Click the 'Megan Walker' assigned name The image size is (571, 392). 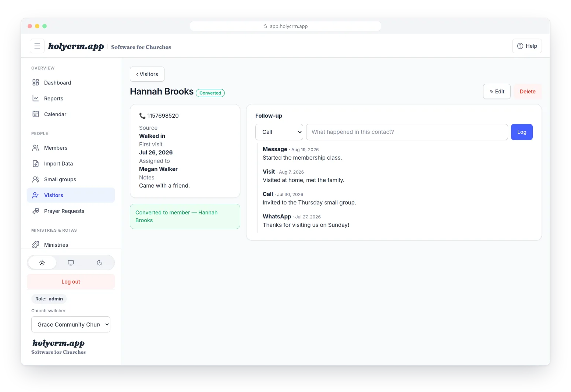(x=158, y=169)
